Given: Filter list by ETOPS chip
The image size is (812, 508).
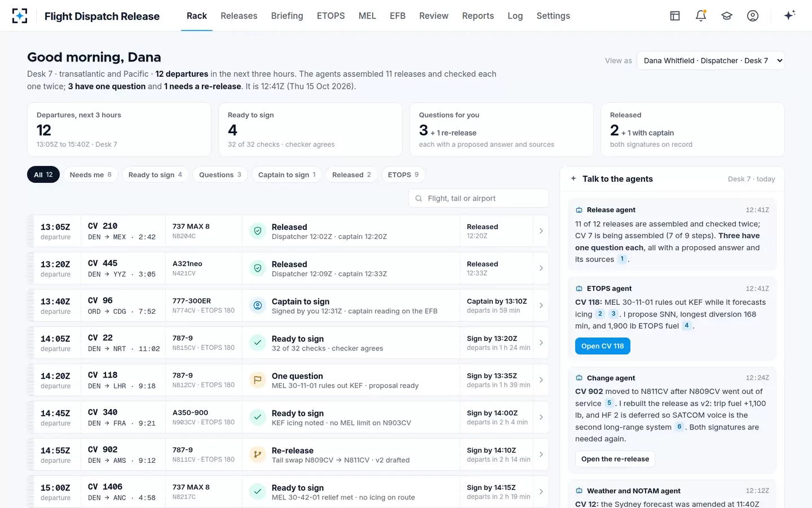Looking at the screenshot, I should 403,174.
